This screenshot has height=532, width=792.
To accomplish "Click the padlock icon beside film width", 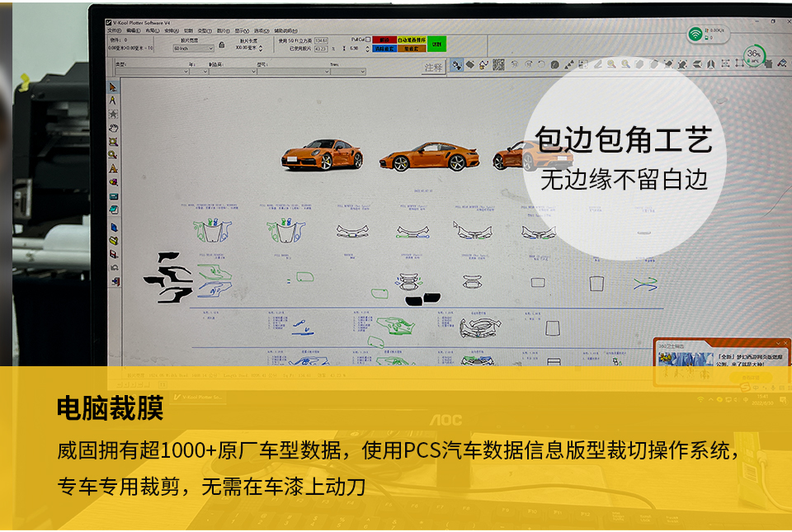I will point(222,45).
